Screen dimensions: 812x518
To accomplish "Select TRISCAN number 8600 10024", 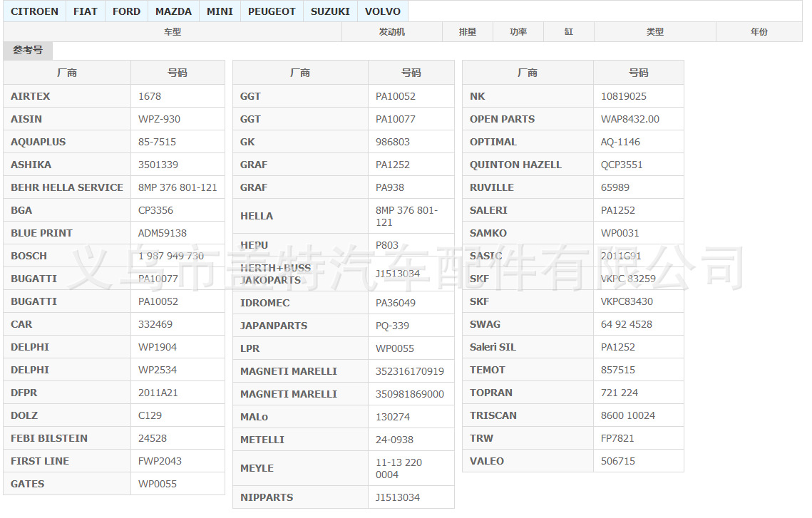I will pyautogui.click(x=639, y=415).
